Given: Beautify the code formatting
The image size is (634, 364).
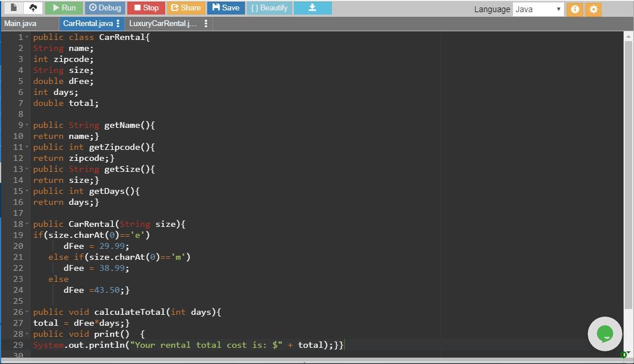Looking at the screenshot, I should (269, 8).
